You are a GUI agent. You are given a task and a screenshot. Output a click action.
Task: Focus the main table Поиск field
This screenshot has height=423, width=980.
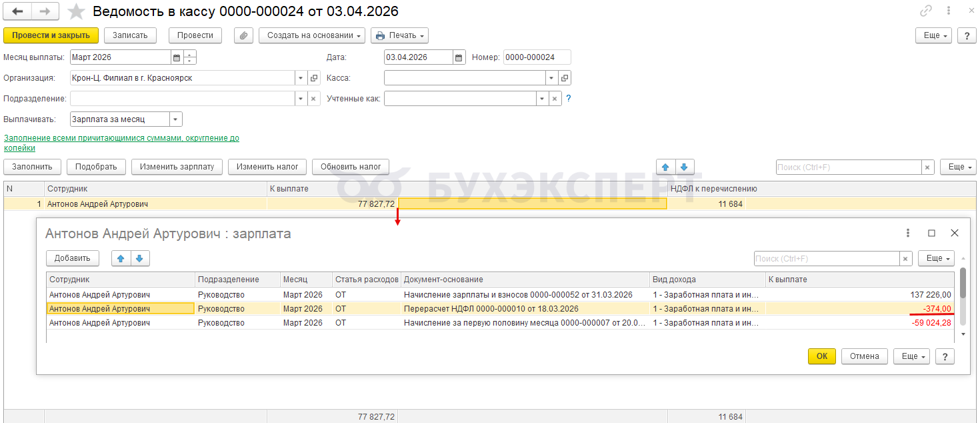[x=849, y=167]
